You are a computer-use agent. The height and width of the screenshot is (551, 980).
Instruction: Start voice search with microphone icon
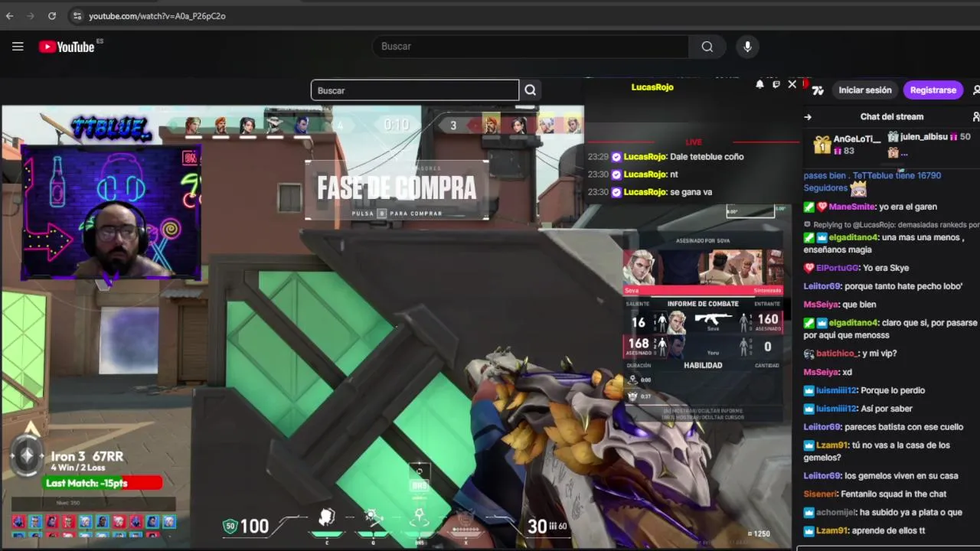(747, 47)
